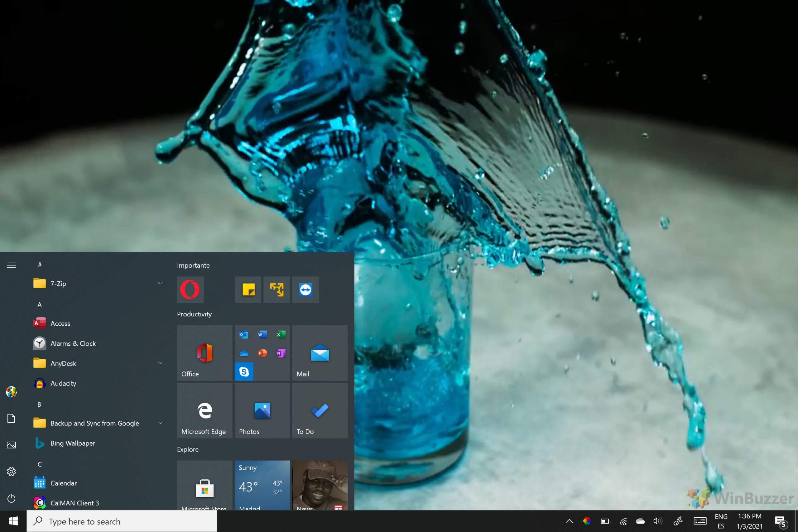Open the Calendar app from list
Image resolution: width=798 pixels, height=532 pixels.
click(x=64, y=482)
